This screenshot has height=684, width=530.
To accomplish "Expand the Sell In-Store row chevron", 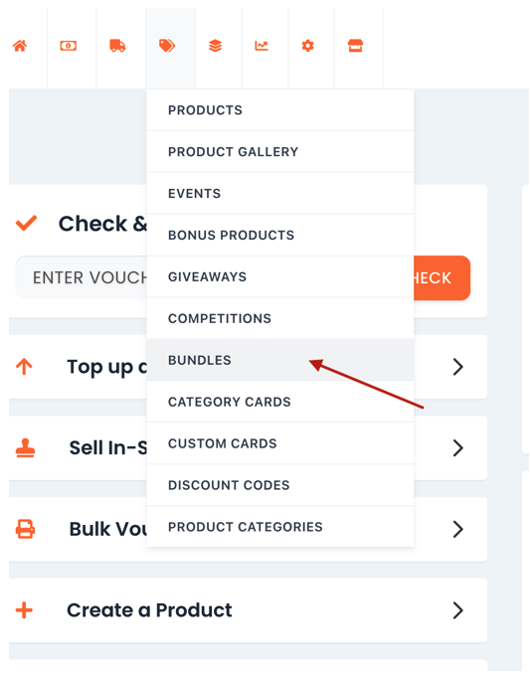I will tap(458, 448).
